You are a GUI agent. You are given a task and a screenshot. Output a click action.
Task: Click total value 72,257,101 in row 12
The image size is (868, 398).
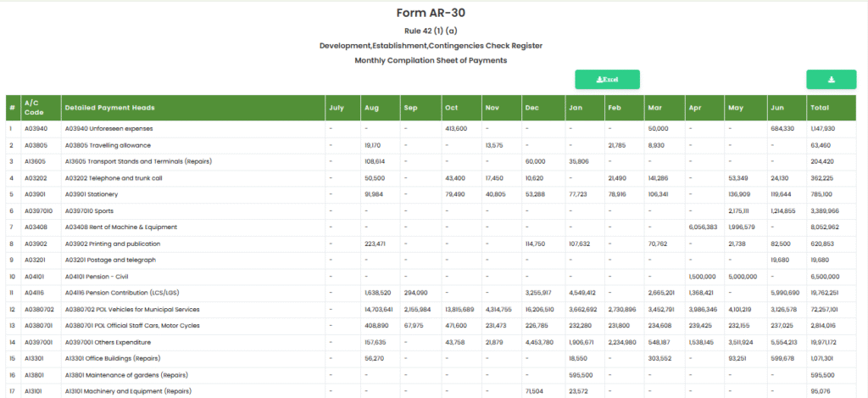point(825,310)
